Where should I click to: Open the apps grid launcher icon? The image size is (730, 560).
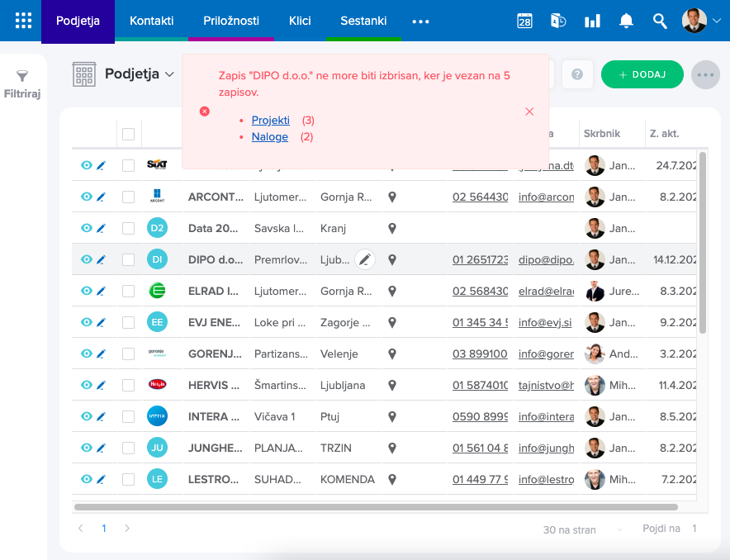(x=24, y=21)
